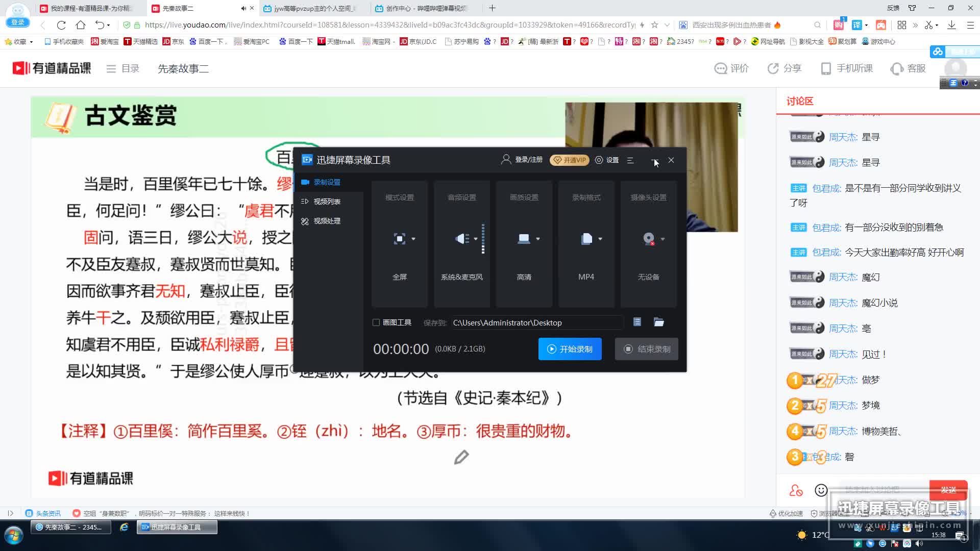Click 分享 to share the course
This screenshot has height=551, width=980.
coord(785,68)
